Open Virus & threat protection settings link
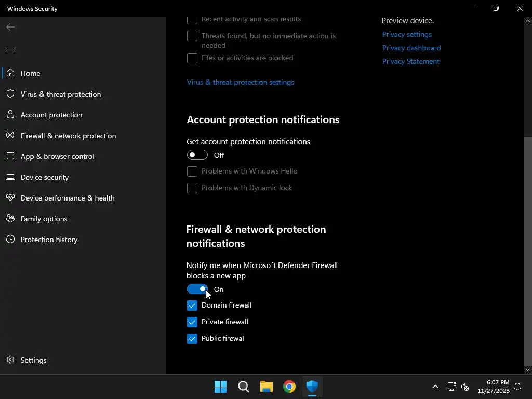532x399 pixels. tap(240, 82)
